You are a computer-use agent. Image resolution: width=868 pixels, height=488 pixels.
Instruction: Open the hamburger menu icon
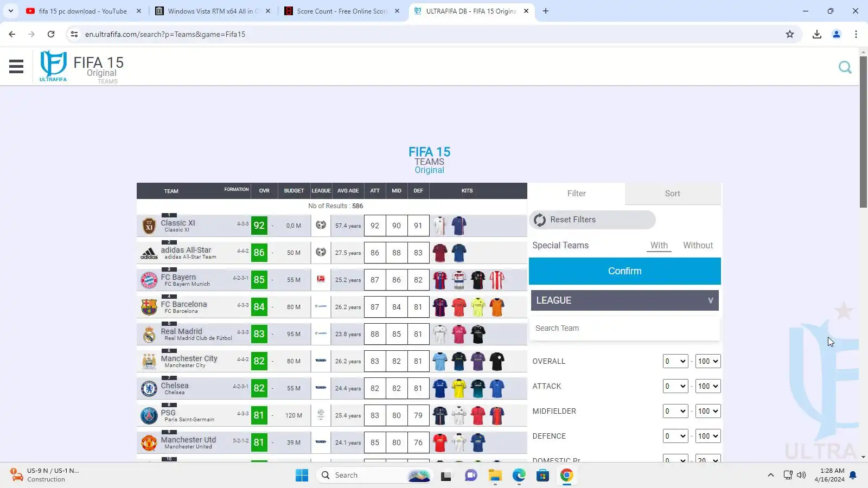16,66
